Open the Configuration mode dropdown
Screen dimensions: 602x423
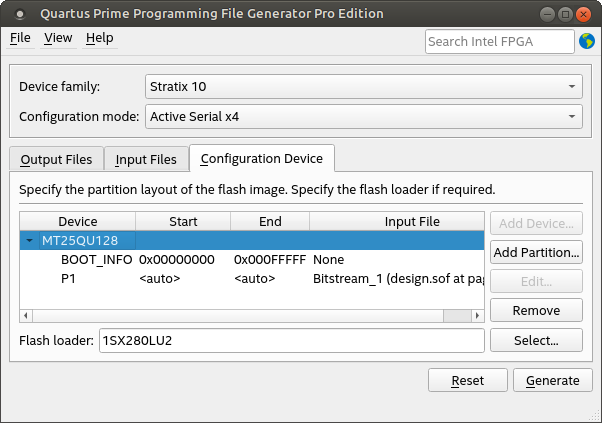point(363,117)
